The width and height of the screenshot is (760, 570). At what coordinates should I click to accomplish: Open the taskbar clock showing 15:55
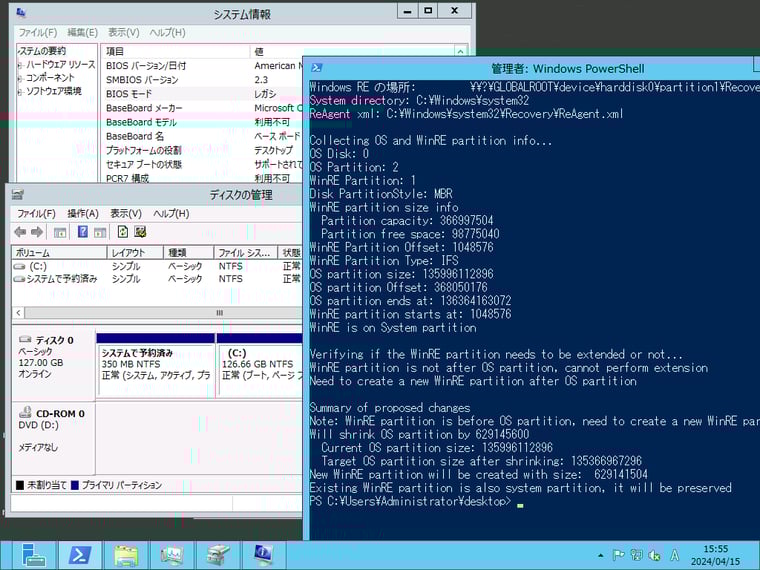[715, 555]
